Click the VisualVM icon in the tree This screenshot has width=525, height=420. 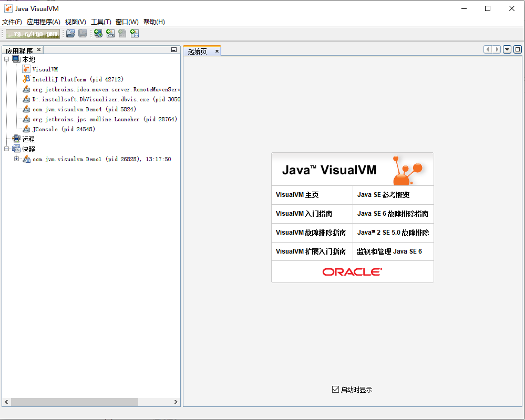click(x=26, y=69)
